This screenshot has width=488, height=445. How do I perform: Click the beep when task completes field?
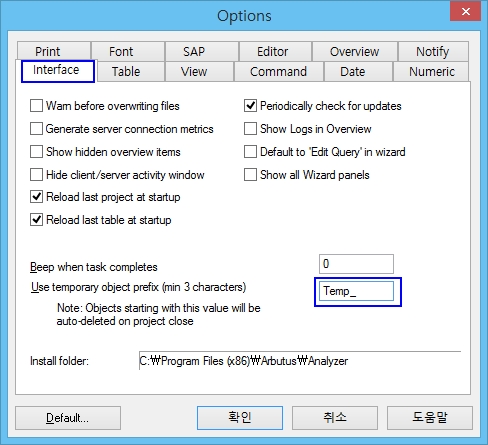(356, 264)
